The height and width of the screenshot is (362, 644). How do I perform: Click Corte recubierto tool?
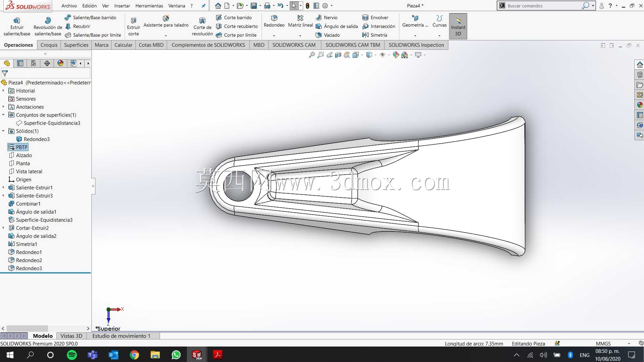coord(237,26)
